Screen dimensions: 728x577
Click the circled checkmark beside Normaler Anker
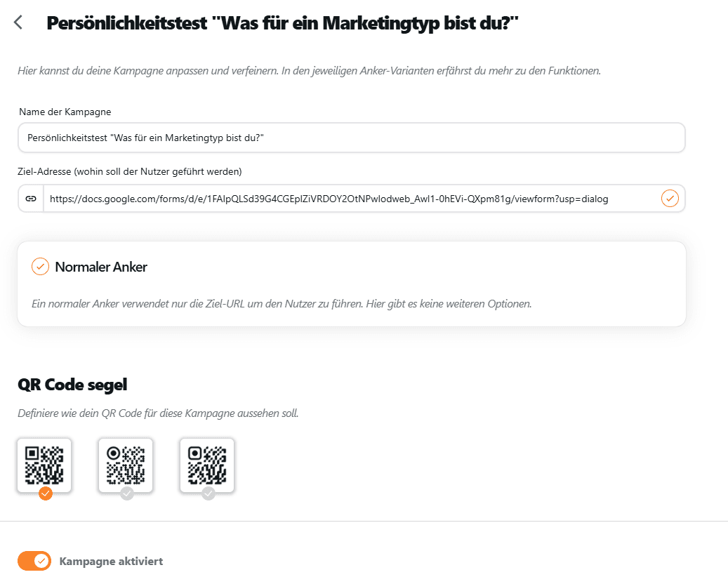pyautogui.click(x=40, y=267)
